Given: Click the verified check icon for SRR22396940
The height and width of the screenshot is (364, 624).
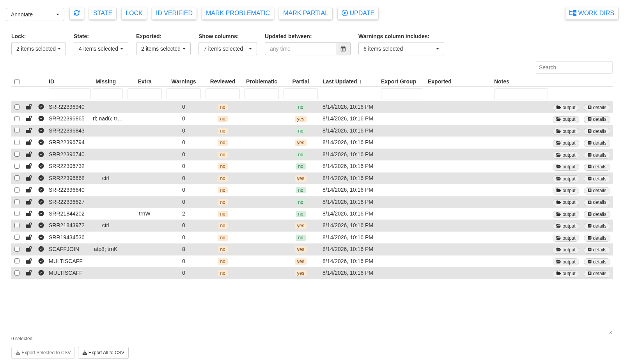Looking at the screenshot, I should 41,107.
